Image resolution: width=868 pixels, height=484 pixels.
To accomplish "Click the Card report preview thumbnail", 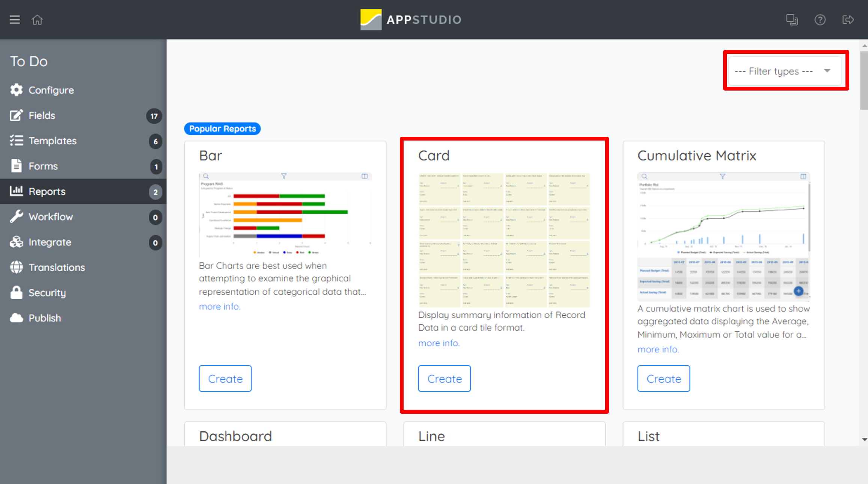I will (x=504, y=240).
